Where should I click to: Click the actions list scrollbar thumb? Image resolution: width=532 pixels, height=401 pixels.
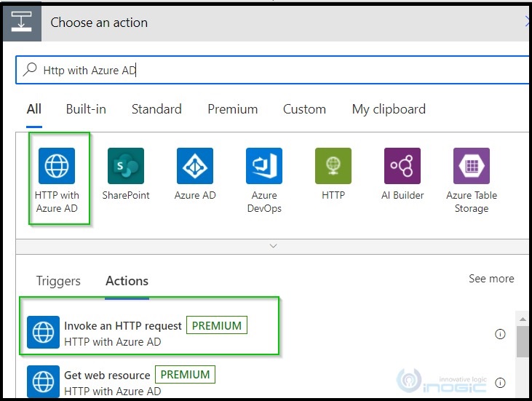pos(523,341)
